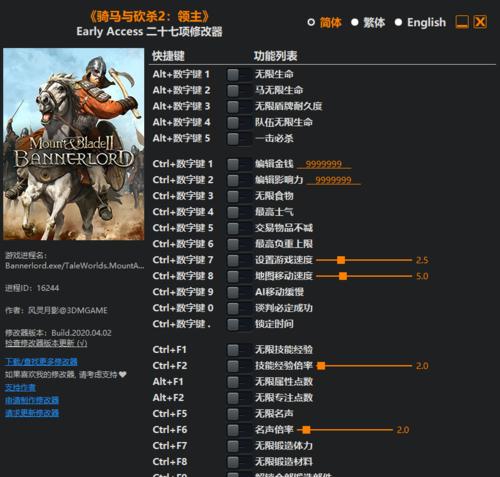
Task: Open the 申请制作修改器 link
Action: coord(32,400)
